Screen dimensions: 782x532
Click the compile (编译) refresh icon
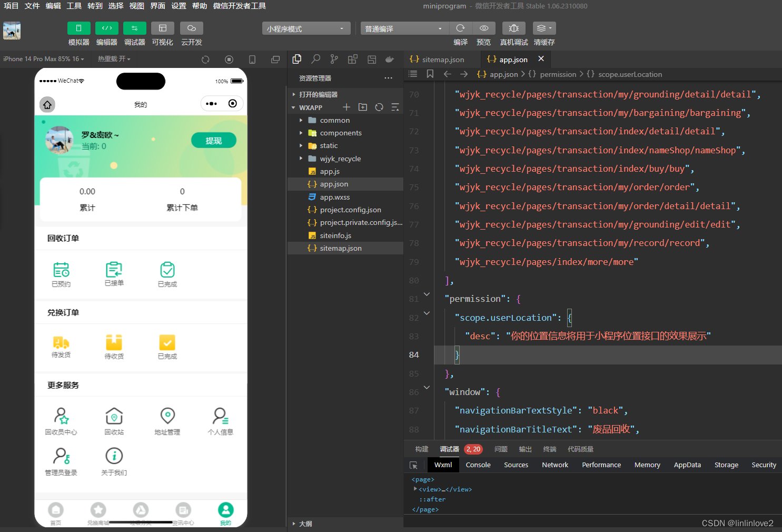point(460,28)
